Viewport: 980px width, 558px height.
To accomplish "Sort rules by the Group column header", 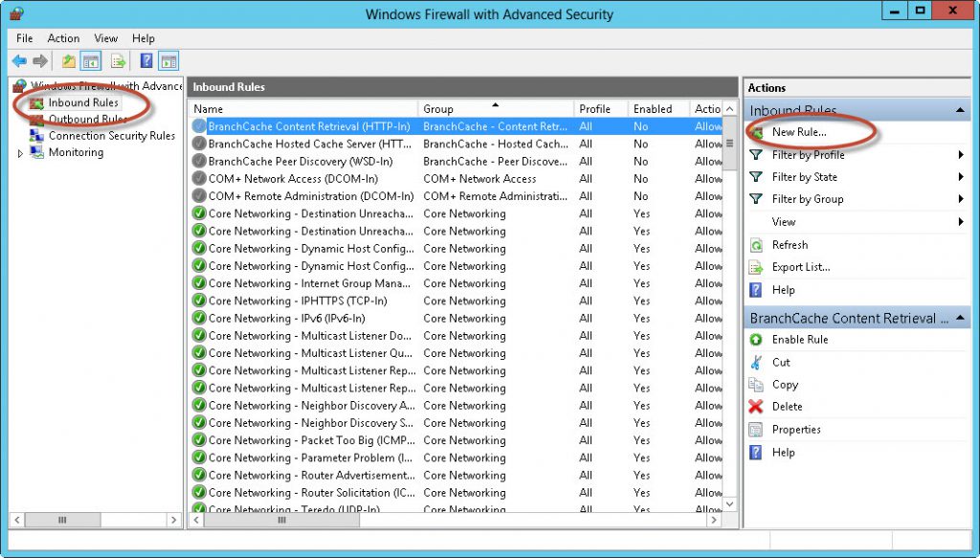I will tap(496, 109).
